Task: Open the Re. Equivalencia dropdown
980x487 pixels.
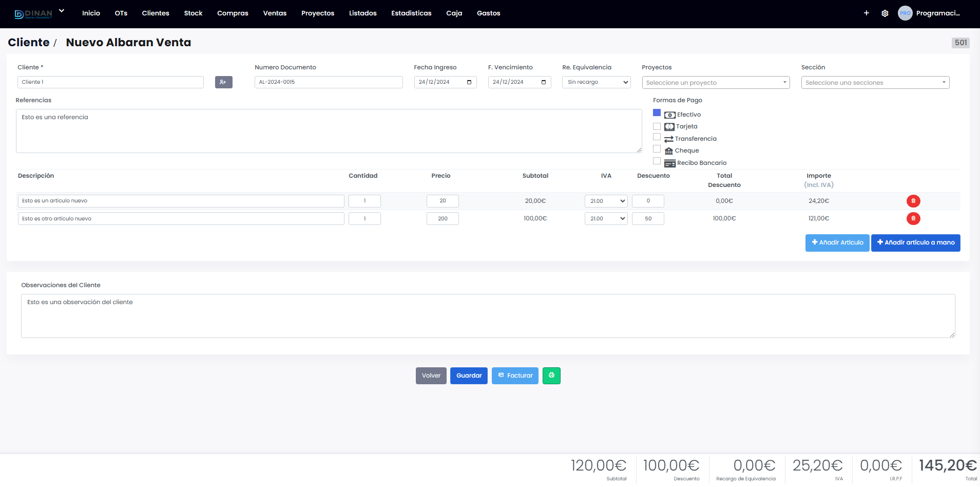Action: 595,82
